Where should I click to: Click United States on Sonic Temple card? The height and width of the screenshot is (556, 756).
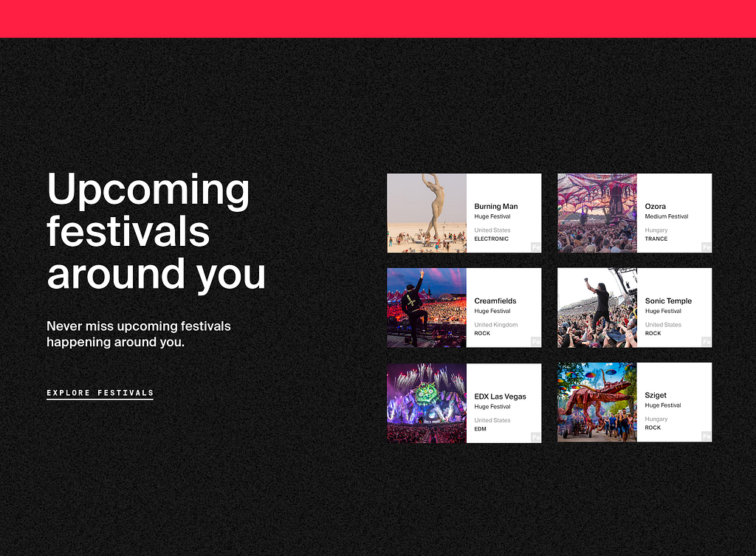663,325
